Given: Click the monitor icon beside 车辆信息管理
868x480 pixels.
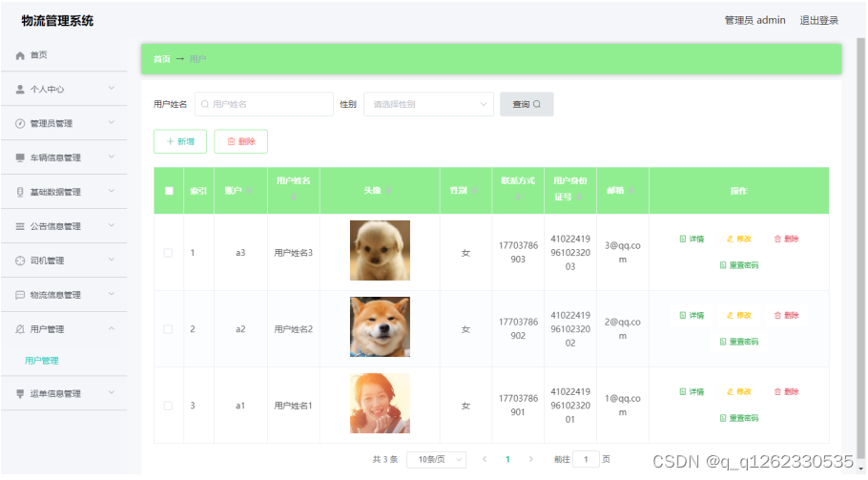Looking at the screenshot, I should 20,157.
